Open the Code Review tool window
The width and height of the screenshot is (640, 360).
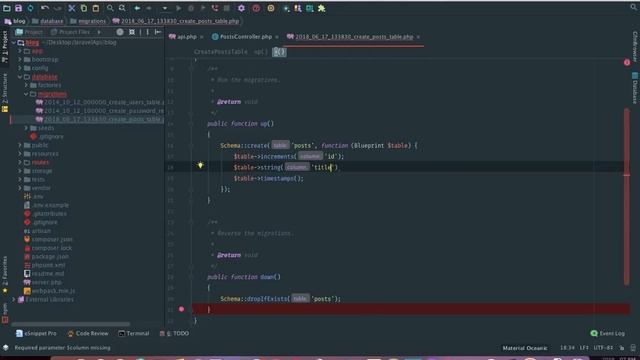click(x=88, y=333)
